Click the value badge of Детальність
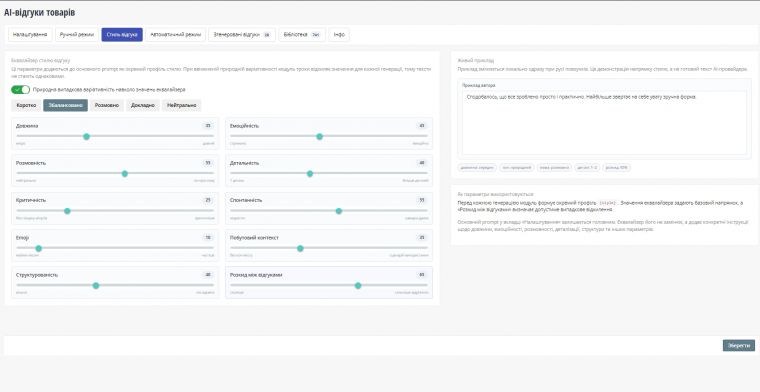760x392 pixels. [x=422, y=163]
